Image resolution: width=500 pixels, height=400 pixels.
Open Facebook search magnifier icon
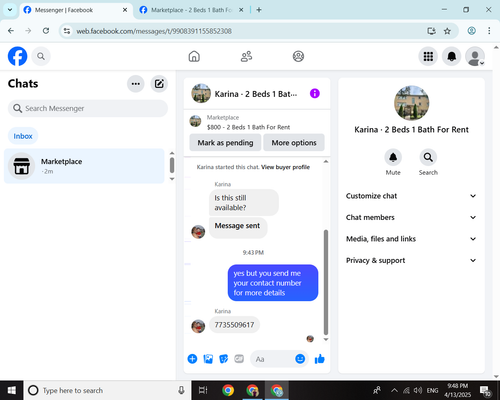coord(41,56)
